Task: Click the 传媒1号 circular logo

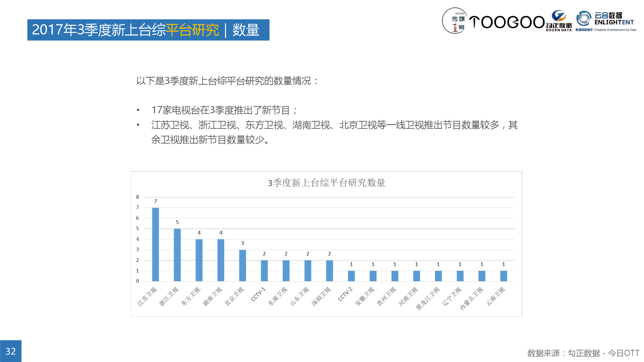Action: (x=455, y=21)
